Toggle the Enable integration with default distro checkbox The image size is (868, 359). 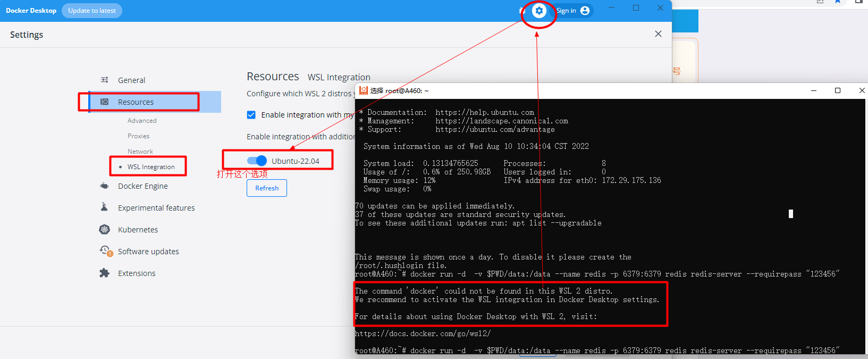click(x=251, y=115)
